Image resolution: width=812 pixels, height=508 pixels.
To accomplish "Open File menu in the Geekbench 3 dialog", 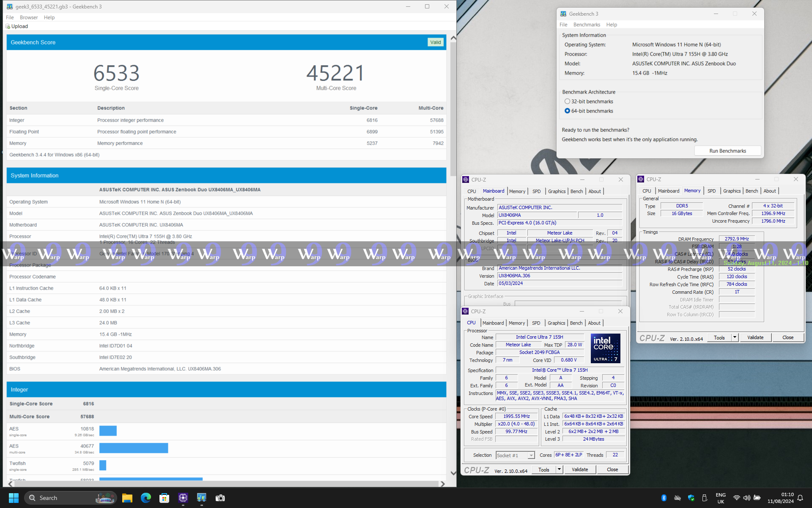I will pos(563,25).
